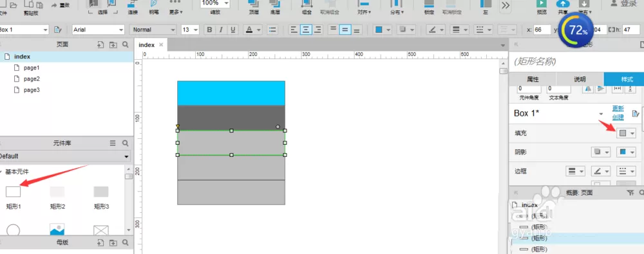The image size is (644, 254).
Task: Select the contained selection mode tool
Action: pos(111,4)
